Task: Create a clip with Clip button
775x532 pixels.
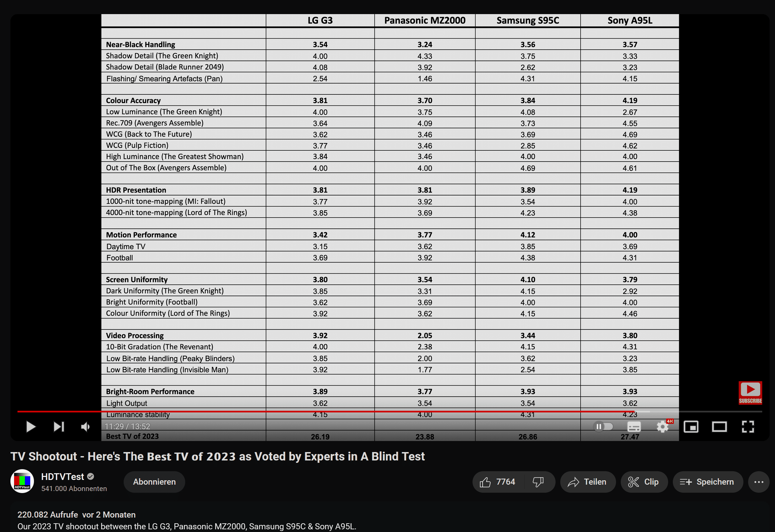Action: (x=644, y=482)
